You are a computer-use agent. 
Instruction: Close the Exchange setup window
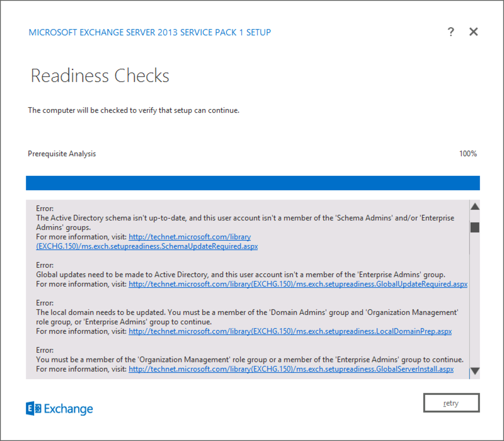(474, 32)
